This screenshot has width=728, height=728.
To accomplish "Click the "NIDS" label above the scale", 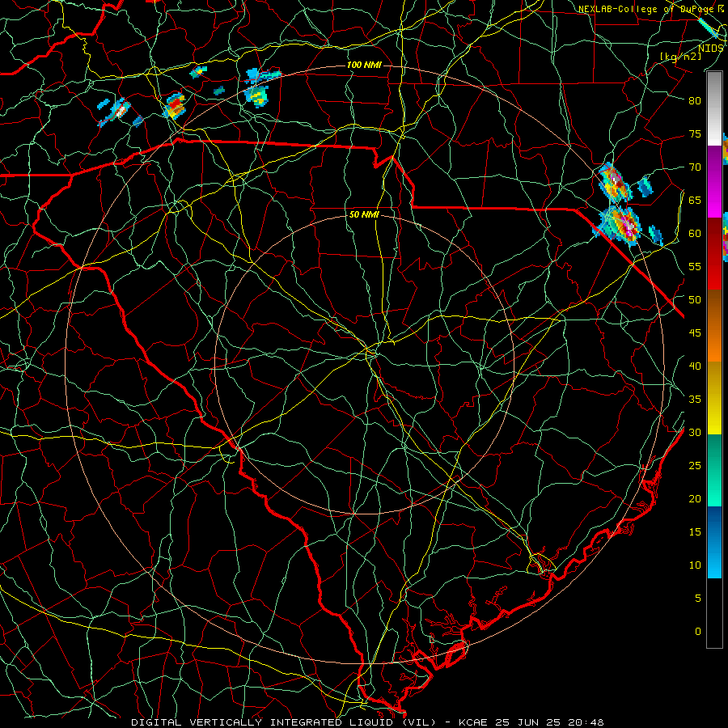I will [x=711, y=49].
